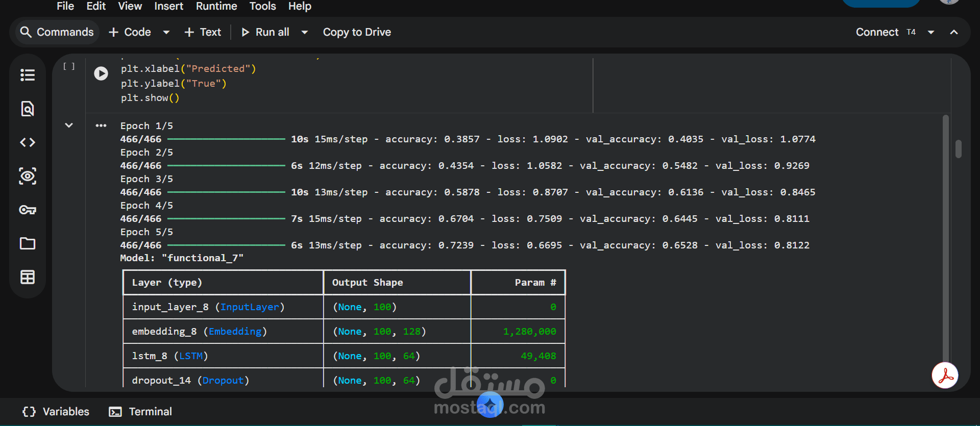Click the page vertical scrollbar thumb

[x=959, y=149]
